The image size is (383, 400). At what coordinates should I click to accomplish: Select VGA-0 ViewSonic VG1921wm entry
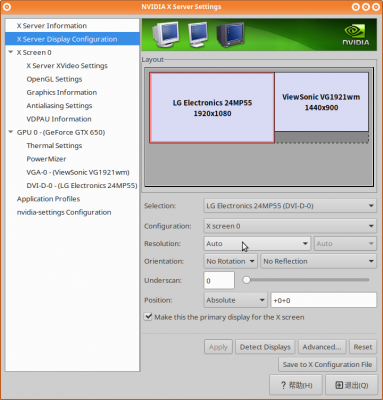coord(78,172)
